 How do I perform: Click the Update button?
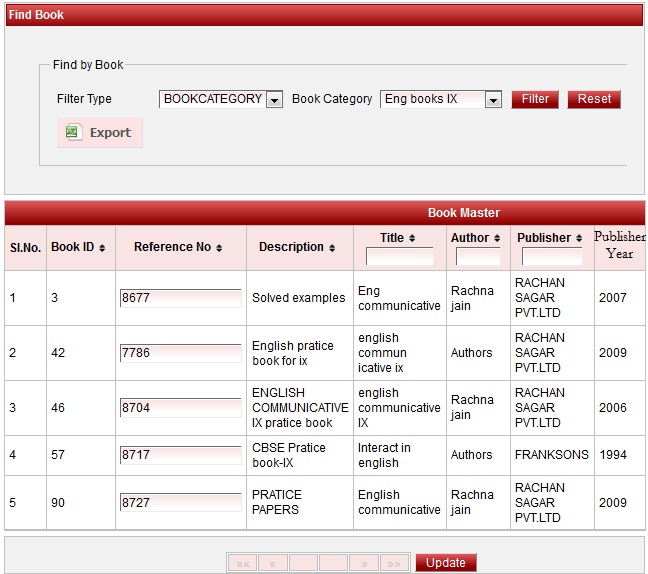[x=446, y=563]
